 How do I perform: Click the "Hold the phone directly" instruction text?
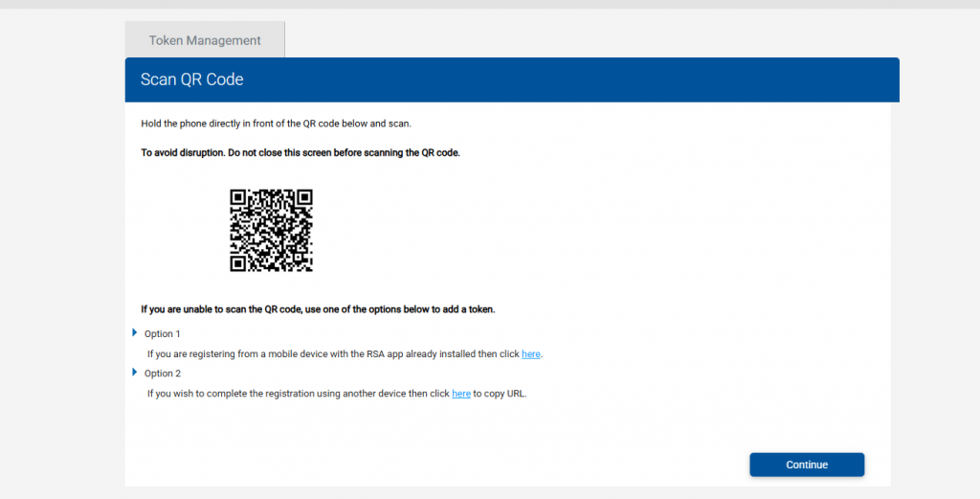click(277, 124)
